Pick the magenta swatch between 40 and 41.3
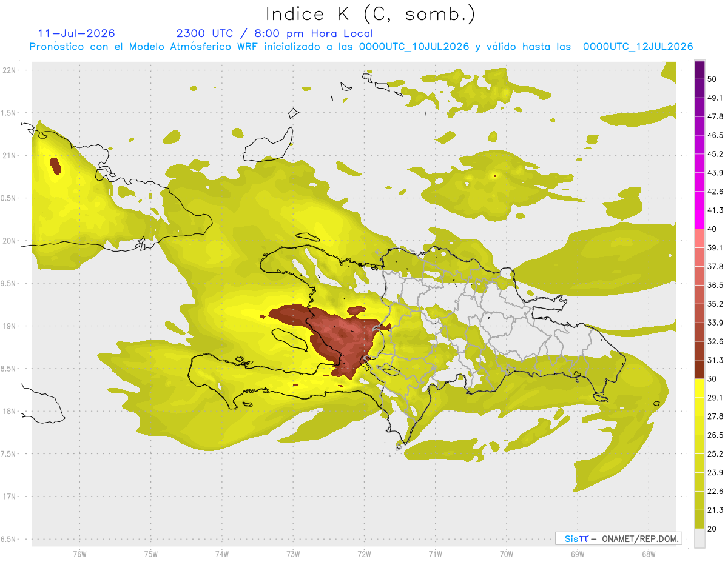This screenshot has height=562, width=728. pos(700,219)
